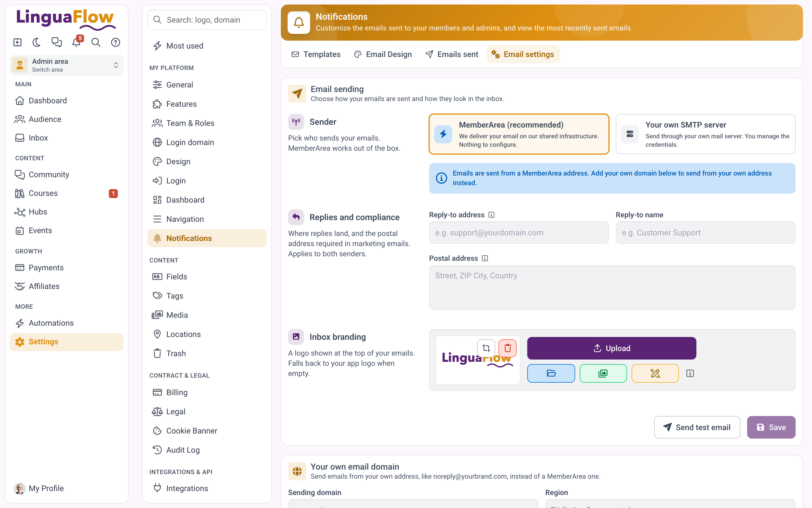Screen dimensions: 812x508
Task: Browse files with blue folder button
Action: click(551, 373)
